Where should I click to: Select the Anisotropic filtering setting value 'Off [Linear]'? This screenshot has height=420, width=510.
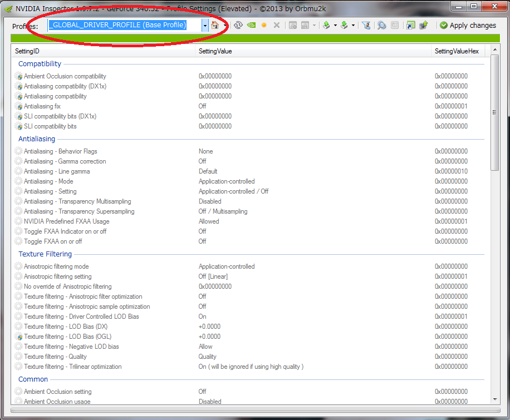coord(213,276)
